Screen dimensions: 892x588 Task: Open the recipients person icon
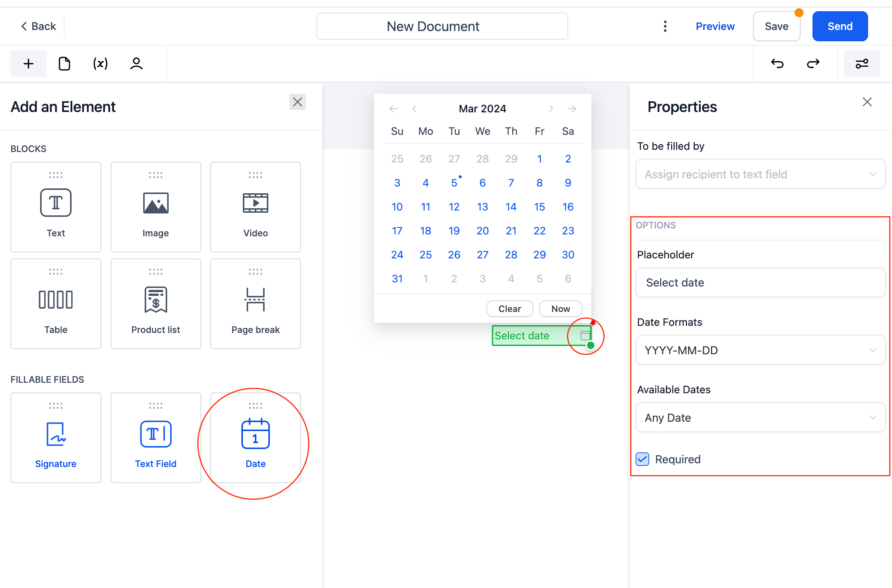pos(136,63)
